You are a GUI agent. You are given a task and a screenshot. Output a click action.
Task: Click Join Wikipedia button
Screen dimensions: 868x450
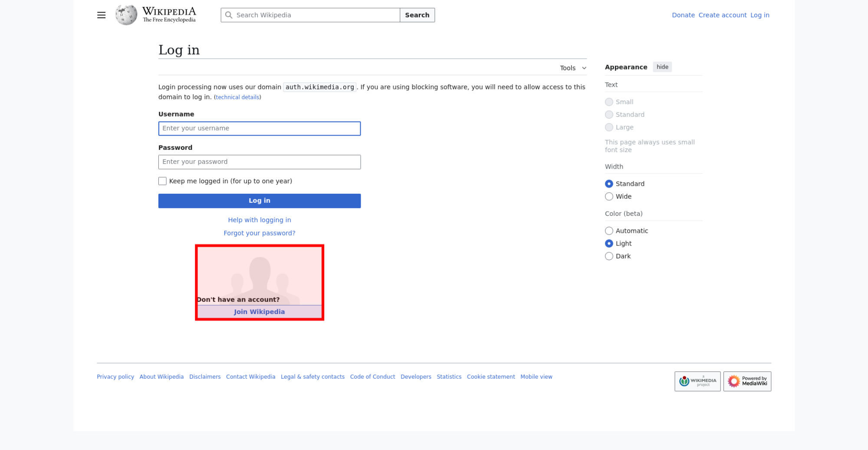[259, 312]
